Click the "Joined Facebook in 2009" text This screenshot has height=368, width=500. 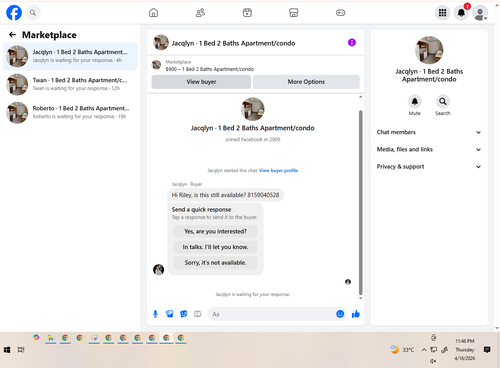click(x=253, y=139)
